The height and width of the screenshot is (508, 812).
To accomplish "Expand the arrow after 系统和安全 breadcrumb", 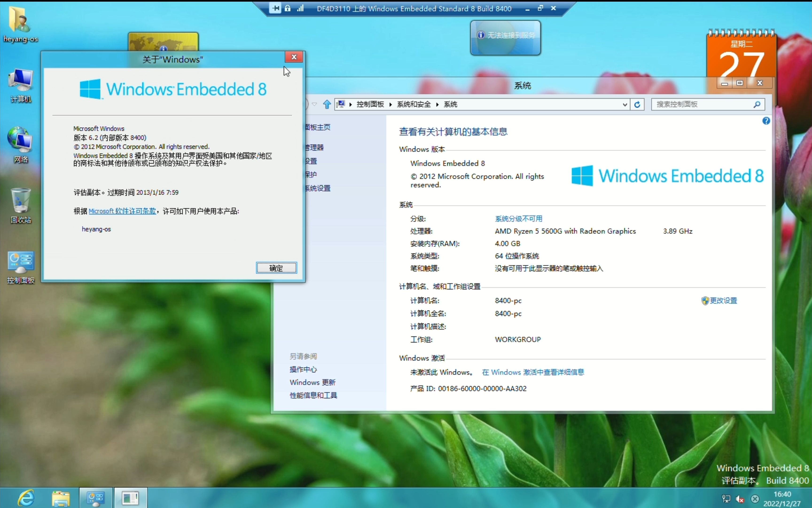I will (x=437, y=104).
